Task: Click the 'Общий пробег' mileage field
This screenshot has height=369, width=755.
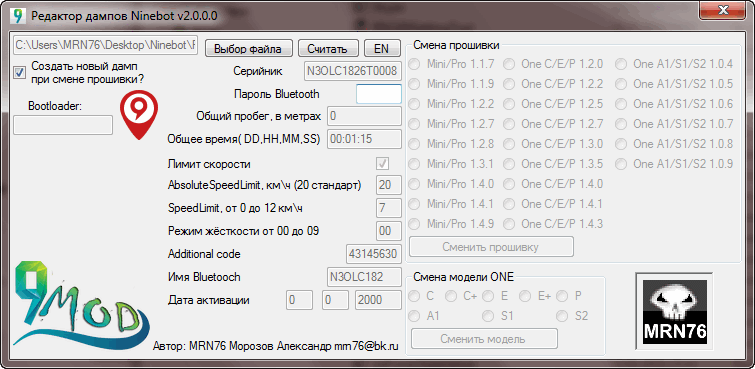Action: [x=364, y=116]
